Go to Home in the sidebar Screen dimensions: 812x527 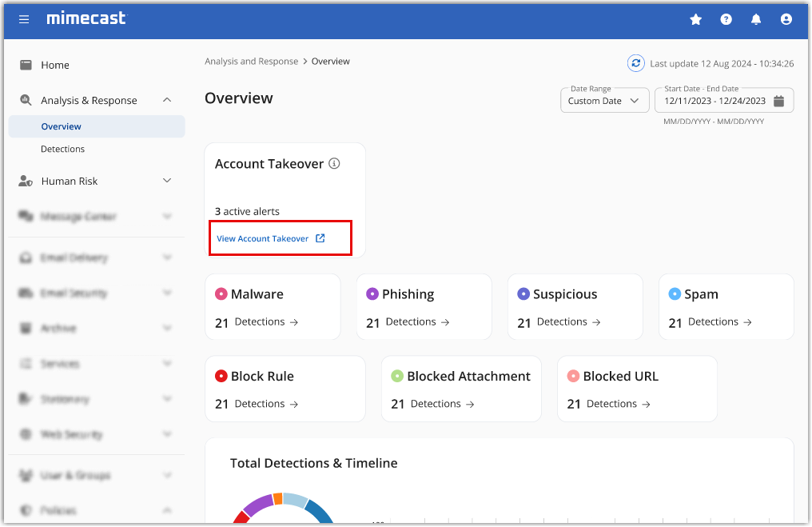pos(55,65)
